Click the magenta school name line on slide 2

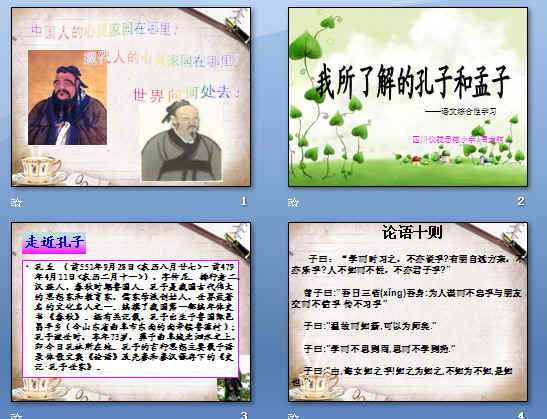tap(458, 140)
